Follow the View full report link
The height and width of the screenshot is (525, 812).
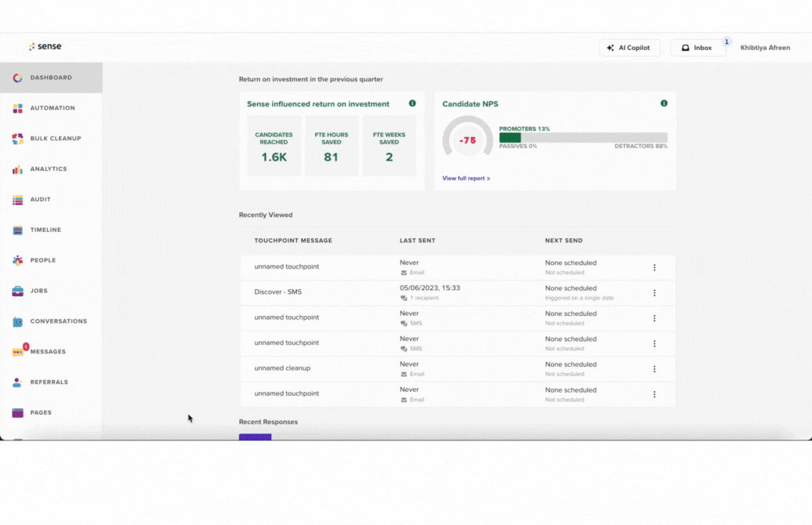[x=466, y=178]
